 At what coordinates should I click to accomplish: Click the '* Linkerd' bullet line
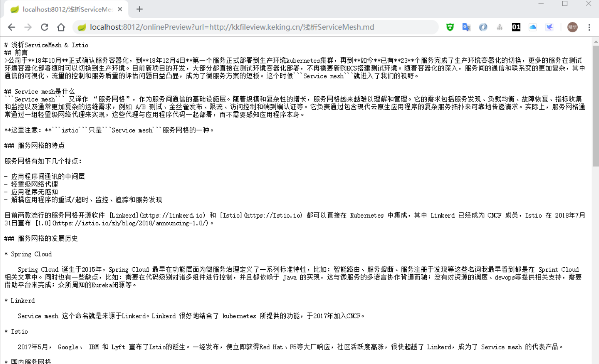(19, 301)
